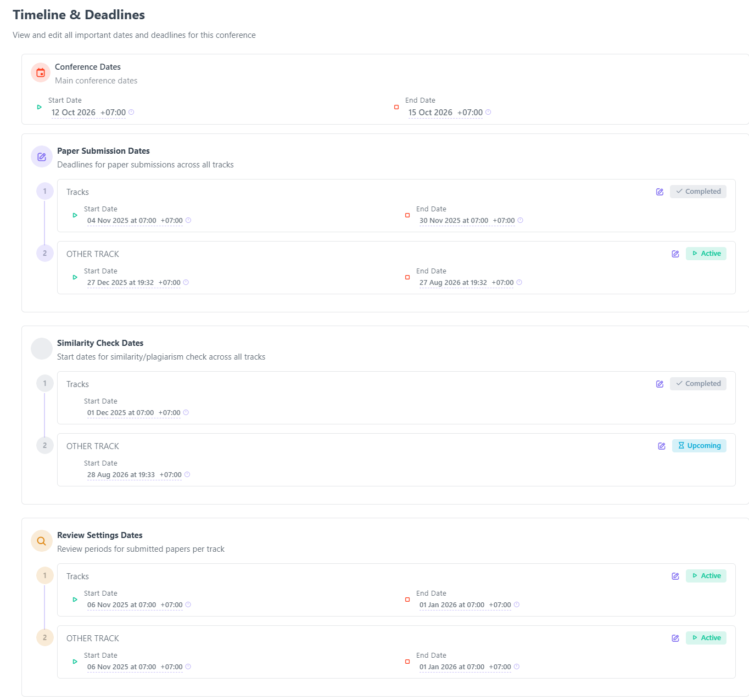Click the conference start date 12 Oct 2026
Screen dimensions: 749x700
click(74, 113)
